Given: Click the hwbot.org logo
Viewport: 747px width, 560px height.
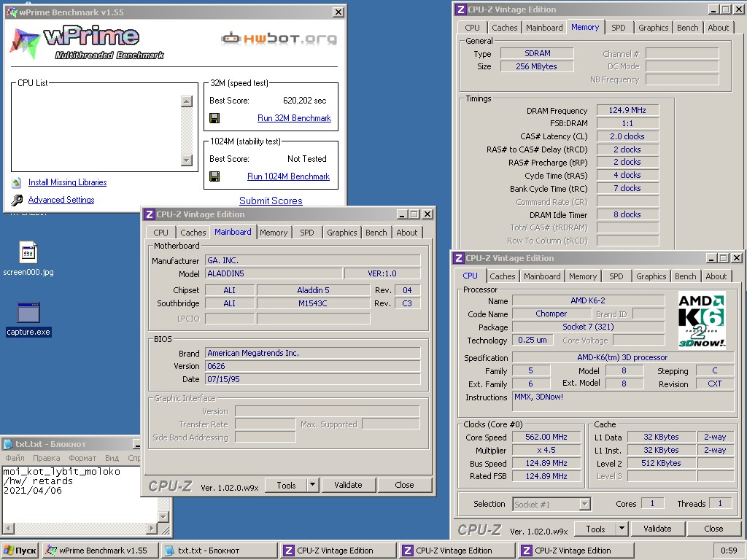Looking at the screenshot, I should coord(279,39).
